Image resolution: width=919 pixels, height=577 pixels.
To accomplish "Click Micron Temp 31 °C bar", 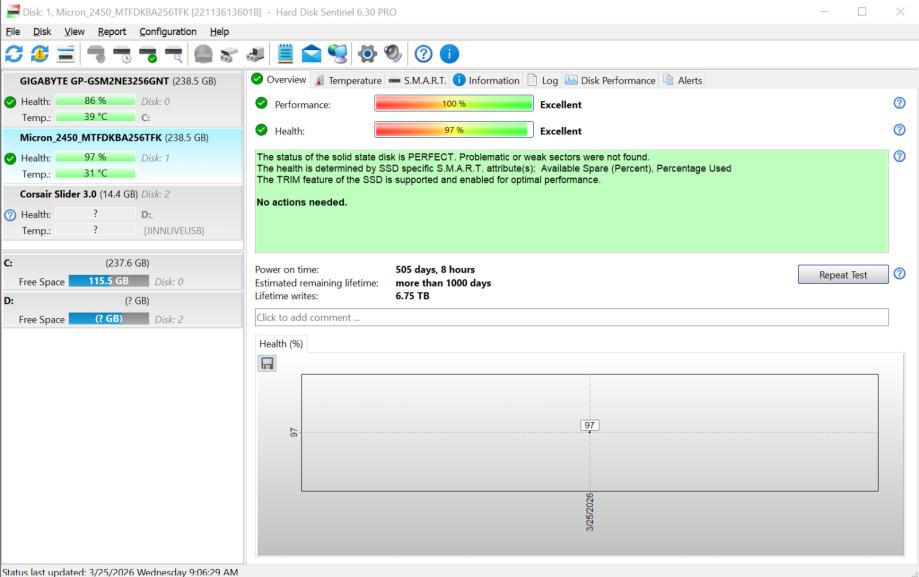I will coord(95,173).
